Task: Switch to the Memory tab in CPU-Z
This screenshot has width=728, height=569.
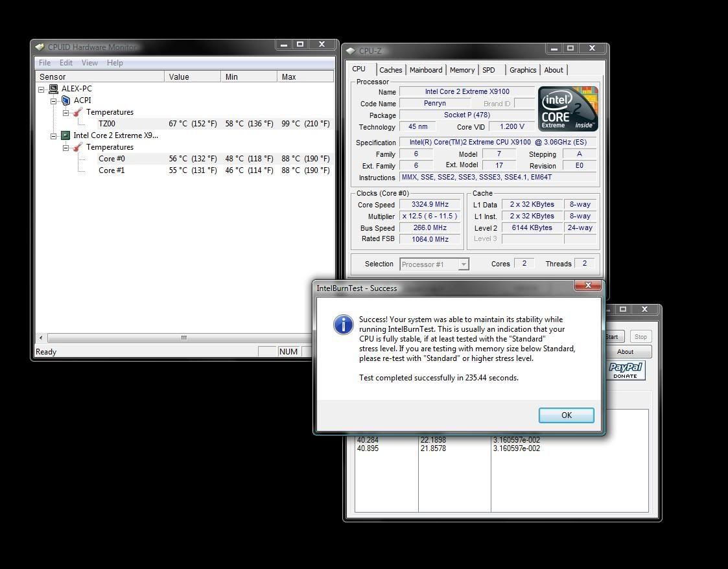Action: [462, 70]
